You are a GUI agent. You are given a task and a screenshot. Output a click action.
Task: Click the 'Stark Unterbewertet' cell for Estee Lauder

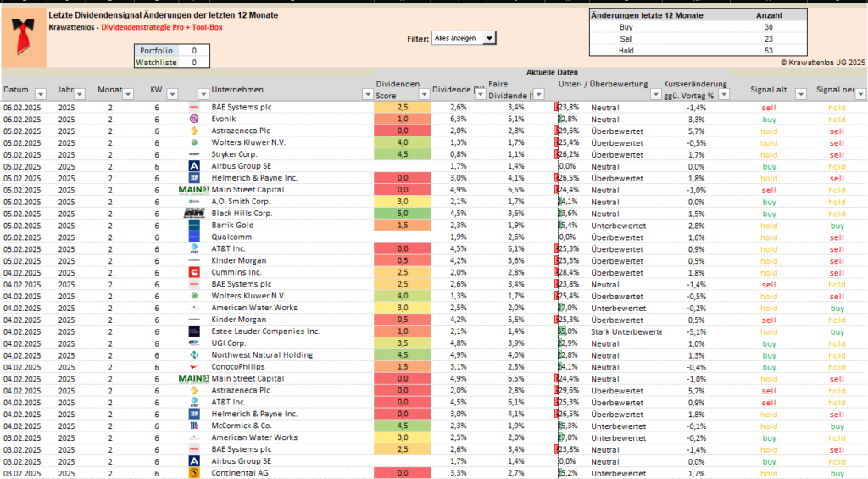626,331
